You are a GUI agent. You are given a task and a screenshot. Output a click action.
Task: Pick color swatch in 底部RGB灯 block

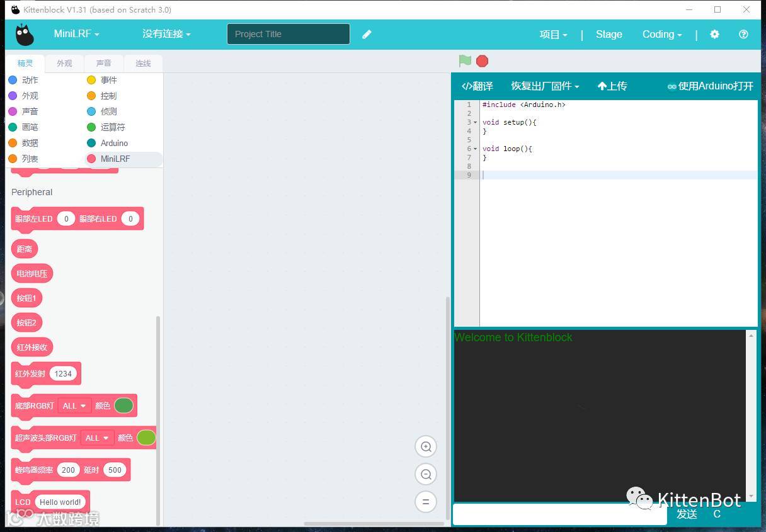(123, 405)
